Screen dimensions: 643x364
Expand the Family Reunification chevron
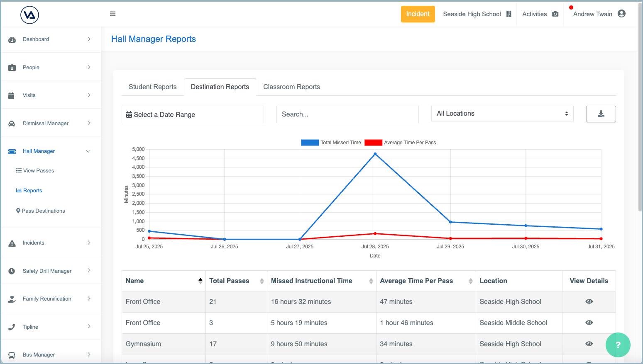[89, 298]
